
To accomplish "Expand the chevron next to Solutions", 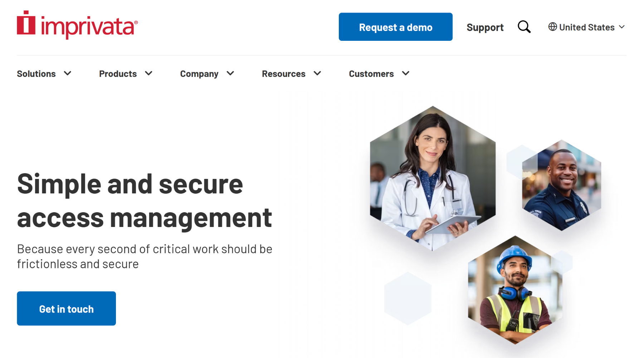I will tap(68, 73).
